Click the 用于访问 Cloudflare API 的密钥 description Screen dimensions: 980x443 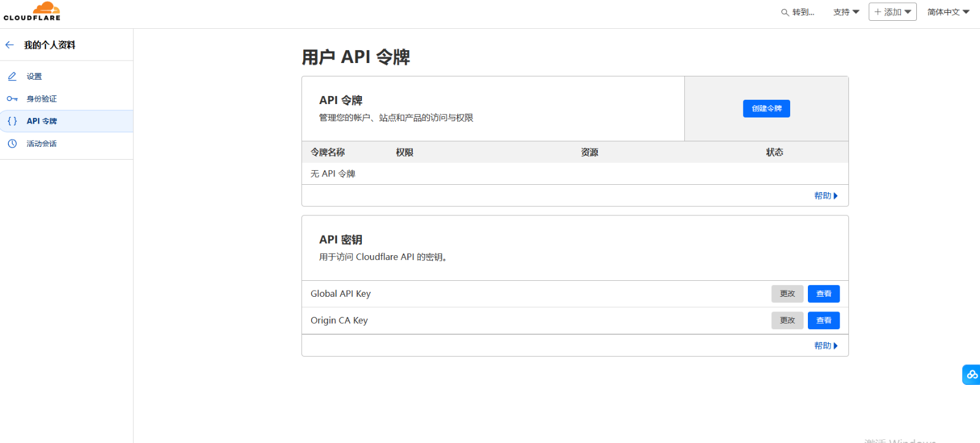coord(385,257)
